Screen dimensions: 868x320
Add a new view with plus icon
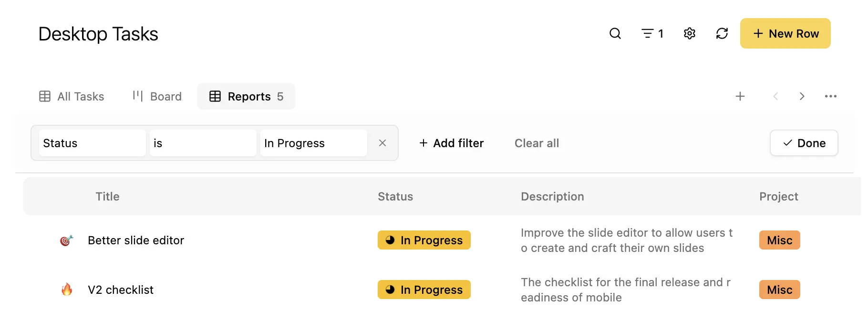(740, 96)
